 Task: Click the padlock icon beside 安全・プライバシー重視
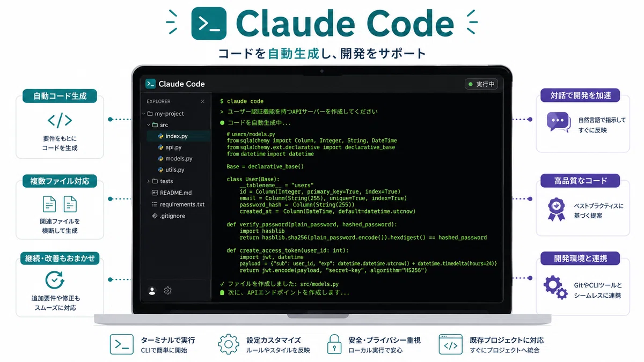335,344
